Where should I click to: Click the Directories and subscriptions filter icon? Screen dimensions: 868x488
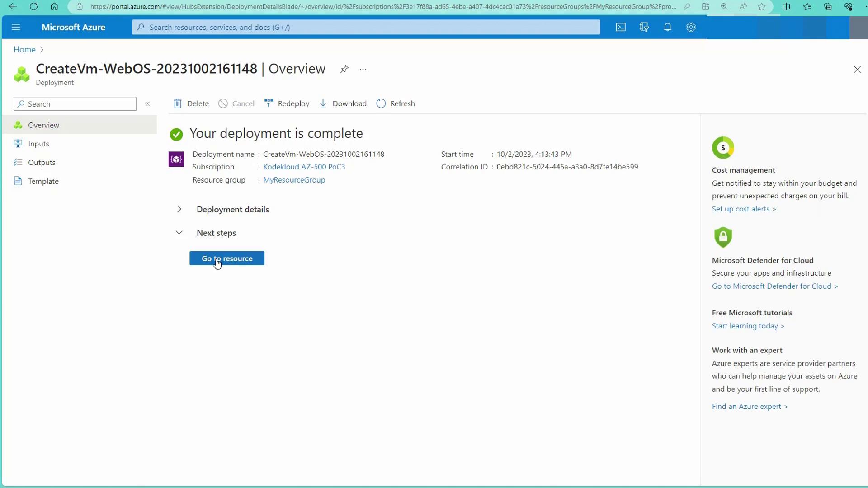(x=644, y=27)
